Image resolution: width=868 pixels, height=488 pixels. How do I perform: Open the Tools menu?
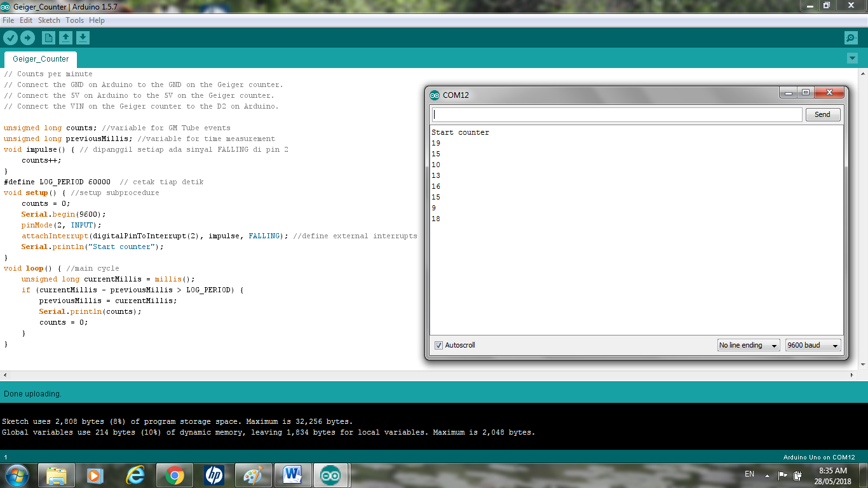(x=74, y=20)
